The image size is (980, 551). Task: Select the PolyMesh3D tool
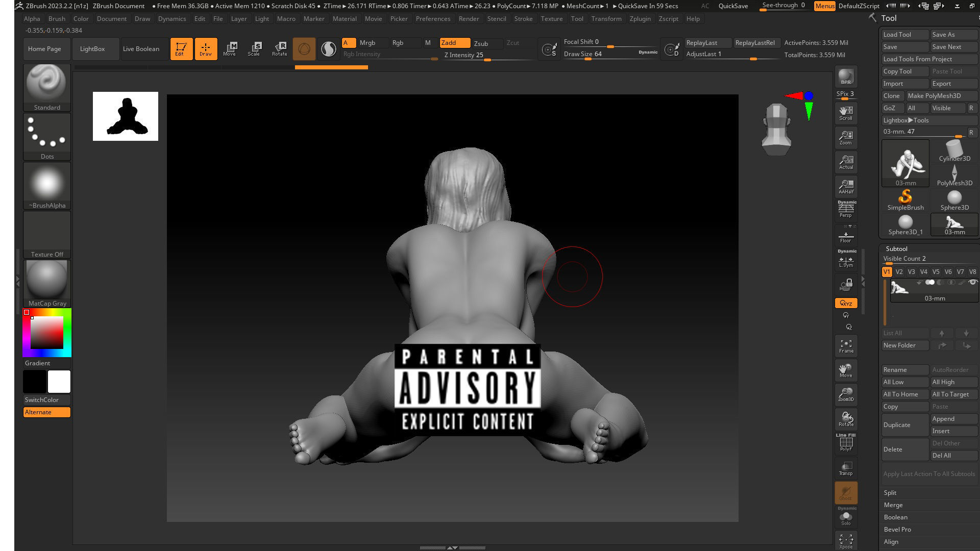(x=954, y=176)
